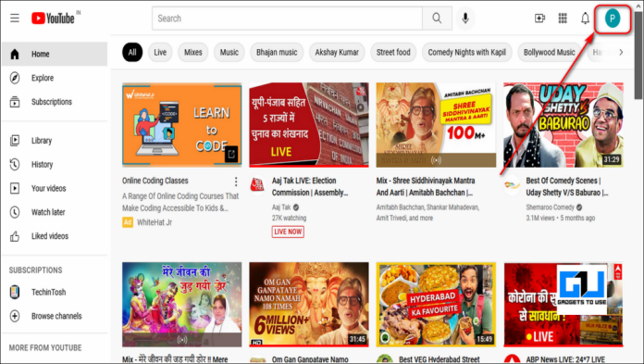This screenshot has height=364, width=644.
Task: Show more chips with right chevron
Action: click(x=621, y=52)
